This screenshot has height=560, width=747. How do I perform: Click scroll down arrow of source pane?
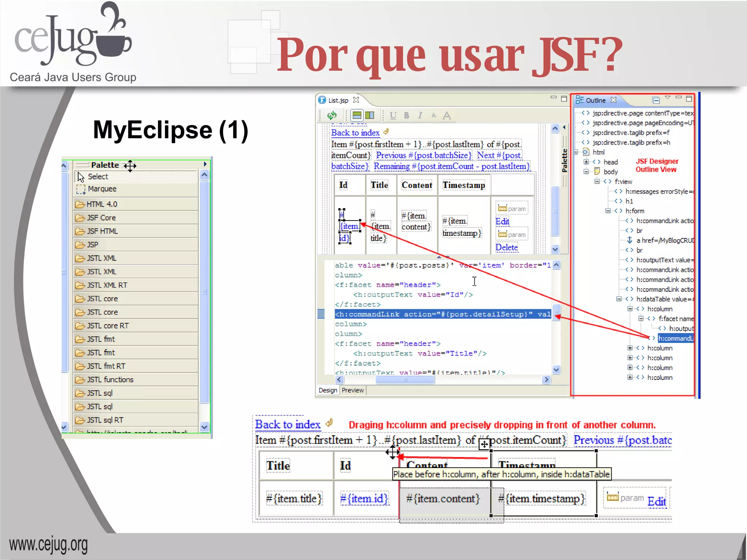pyautogui.click(x=556, y=370)
